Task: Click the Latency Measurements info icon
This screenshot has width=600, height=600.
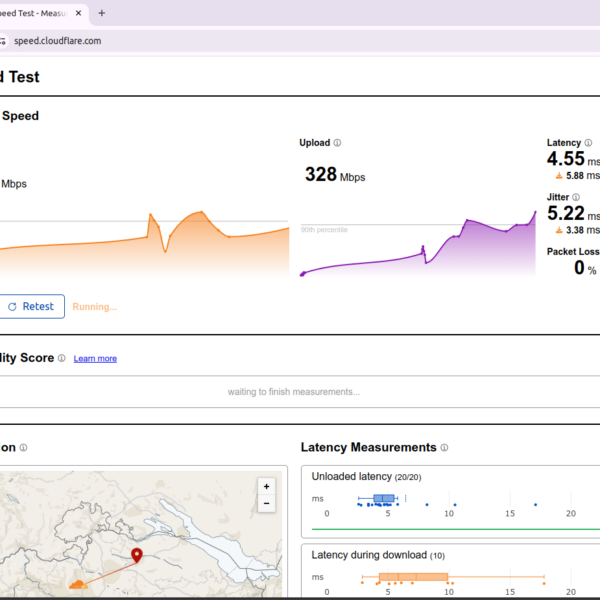Action: tap(444, 448)
